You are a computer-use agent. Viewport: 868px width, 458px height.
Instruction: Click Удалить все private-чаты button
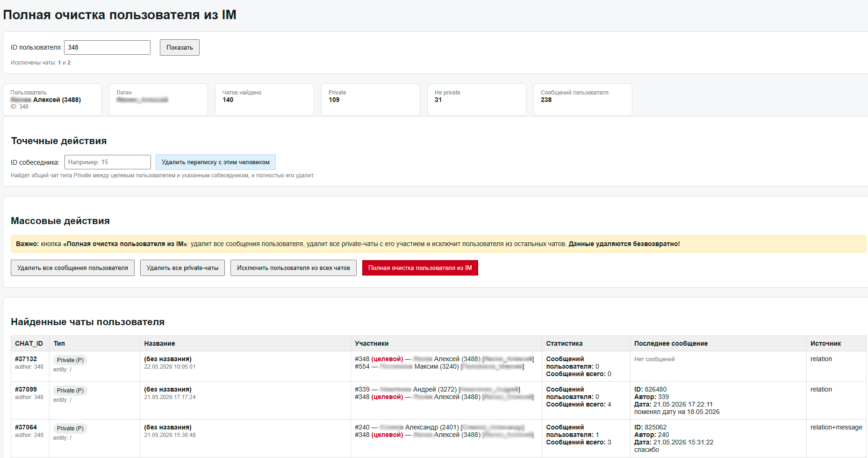182,268
